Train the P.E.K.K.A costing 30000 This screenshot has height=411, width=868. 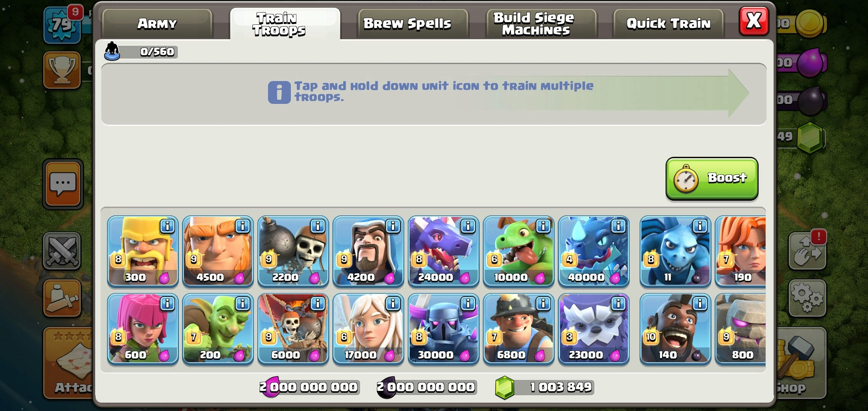(x=443, y=329)
